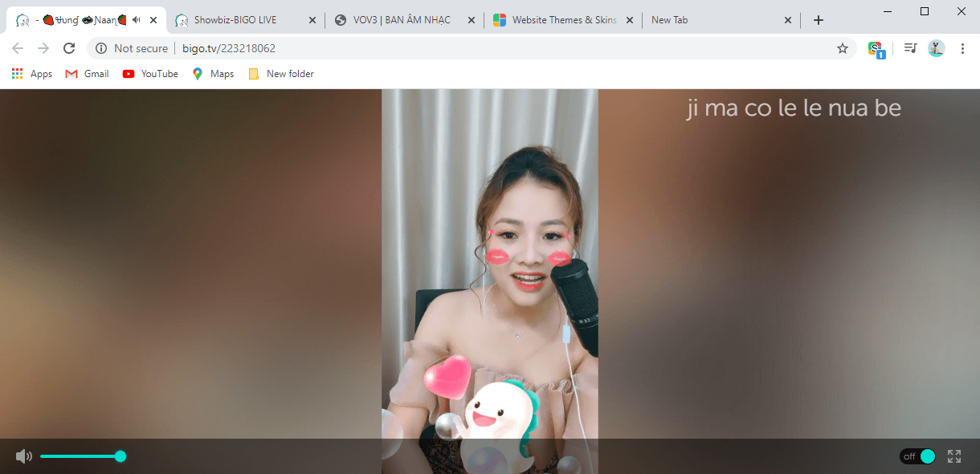Open Chrome's three-dot menu

[962, 48]
